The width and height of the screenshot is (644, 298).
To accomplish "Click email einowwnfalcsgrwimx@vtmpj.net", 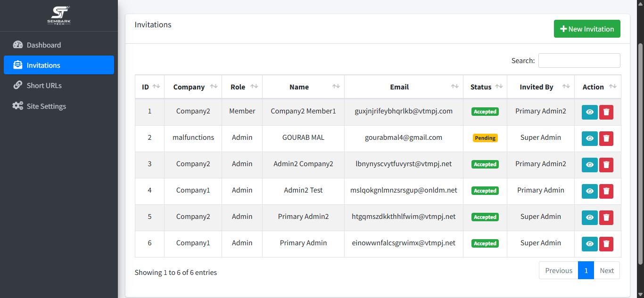I will tap(404, 243).
